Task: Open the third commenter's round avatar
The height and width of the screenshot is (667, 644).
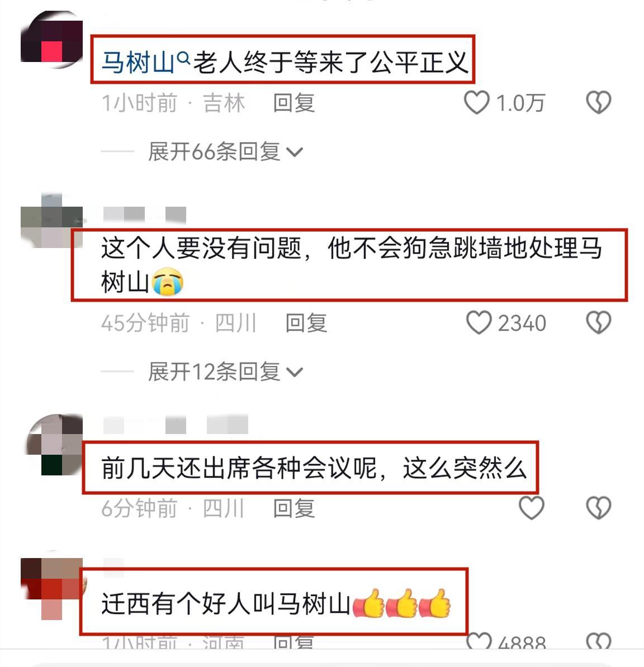Action: [x=54, y=445]
